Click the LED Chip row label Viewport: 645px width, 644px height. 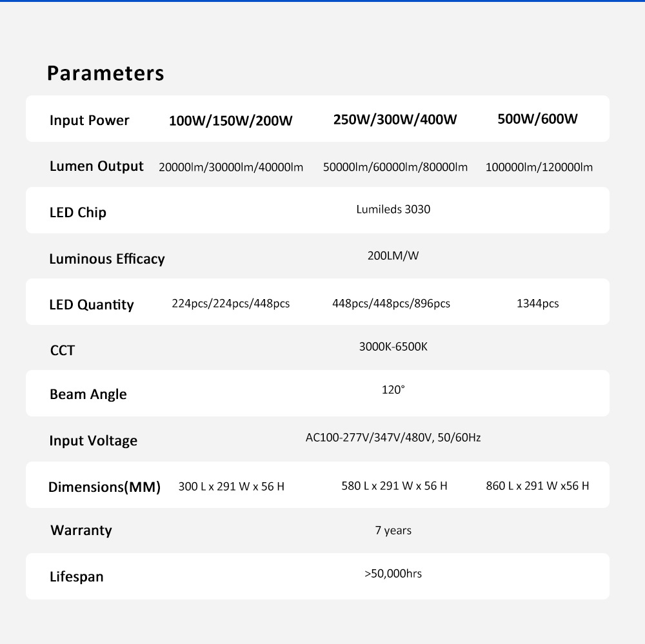tap(77, 213)
